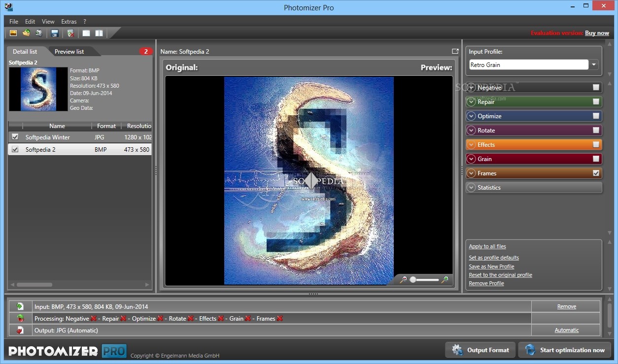Click the Processing row icon
The width and height of the screenshot is (618, 364).
point(20,318)
